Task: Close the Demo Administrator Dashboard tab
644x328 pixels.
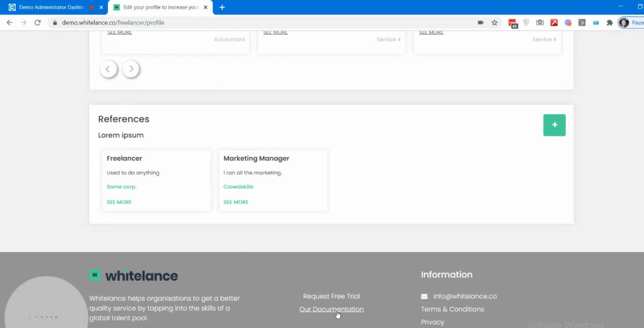Action: [102, 7]
